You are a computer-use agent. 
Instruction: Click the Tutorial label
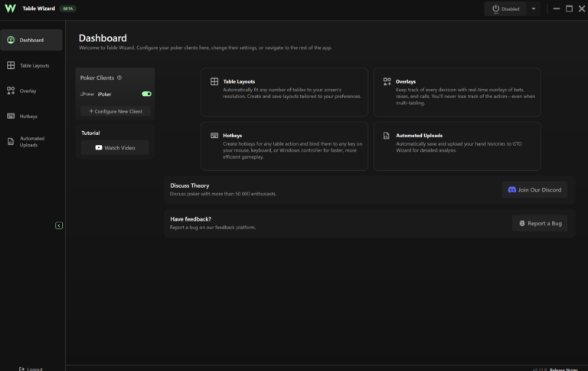(x=90, y=133)
